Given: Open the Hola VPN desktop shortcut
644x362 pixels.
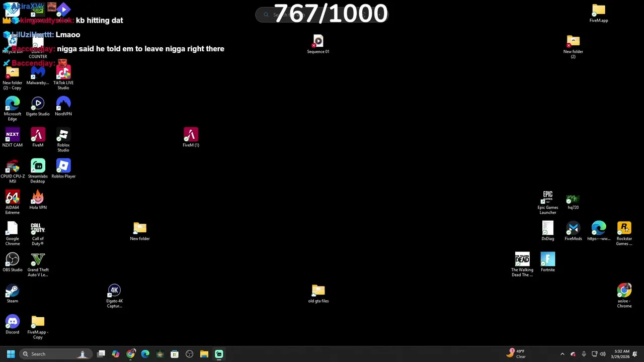Looking at the screenshot, I should point(38,200).
